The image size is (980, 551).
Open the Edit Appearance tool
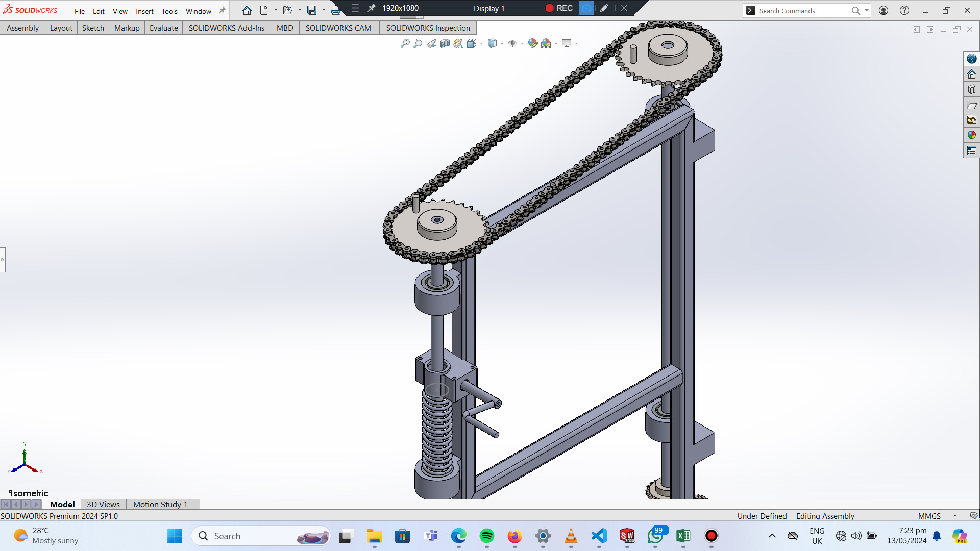click(x=532, y=44)
